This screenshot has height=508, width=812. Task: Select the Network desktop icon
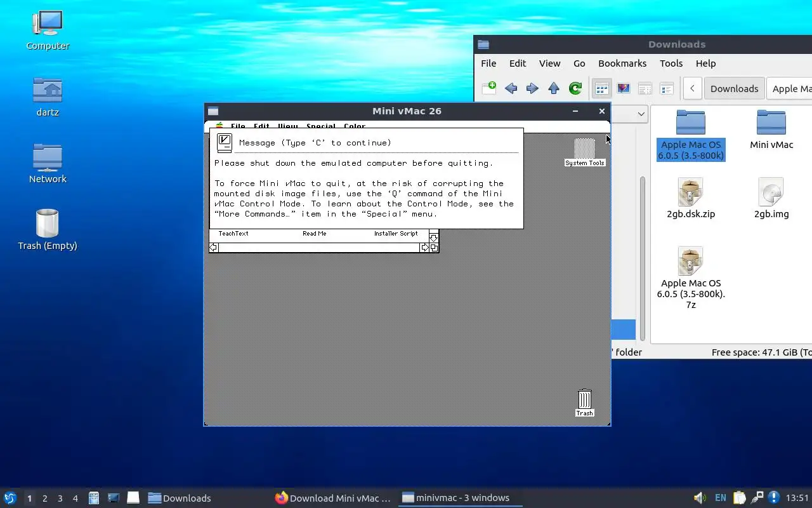[x=48, y=163]
